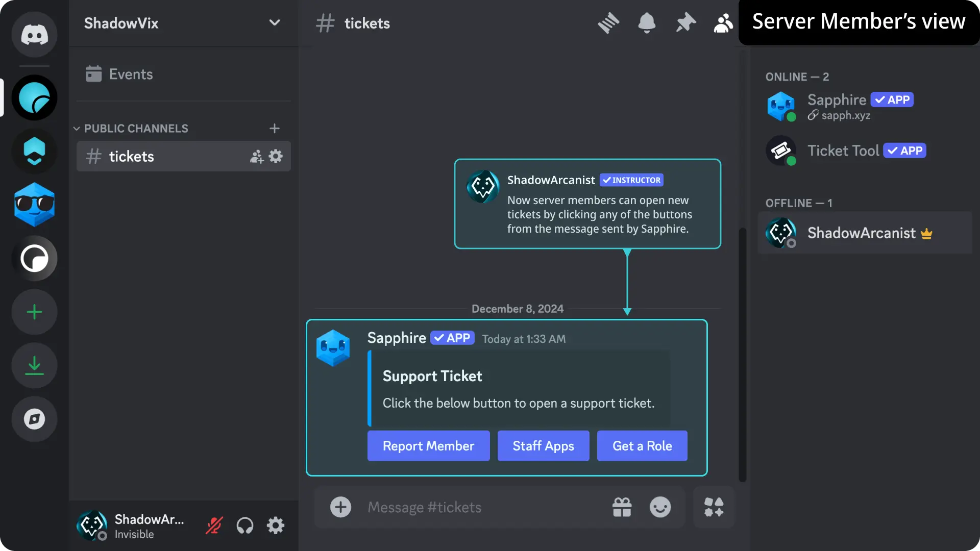980x551 pixels.
Task: Open the sapph.xyz link under Sapphire
Action: (845, 116)
